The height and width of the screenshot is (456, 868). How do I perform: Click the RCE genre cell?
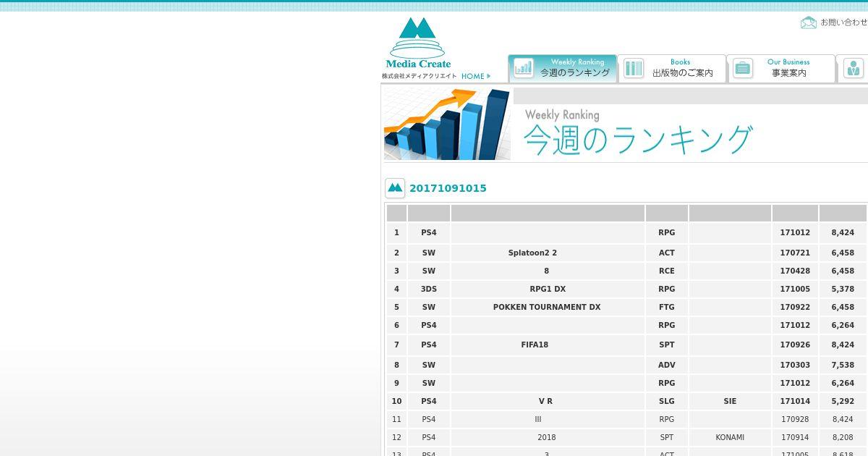(x=667, y=271)
